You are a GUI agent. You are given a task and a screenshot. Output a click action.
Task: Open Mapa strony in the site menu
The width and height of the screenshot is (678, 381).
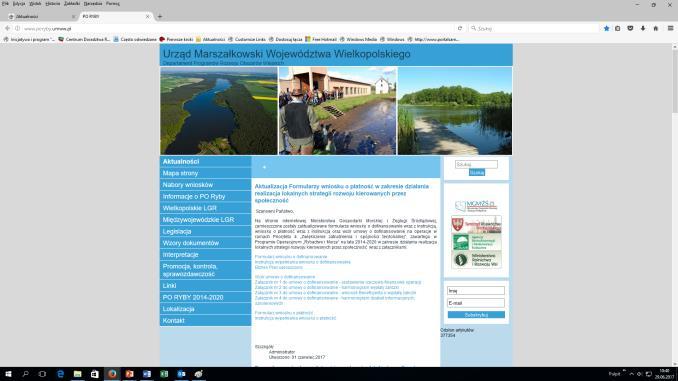205,173
